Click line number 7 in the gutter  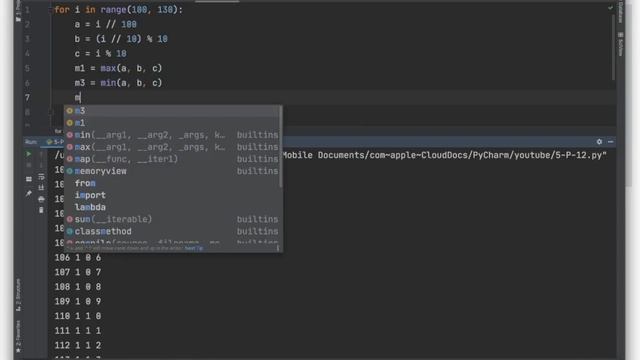(x=27, y=98)
